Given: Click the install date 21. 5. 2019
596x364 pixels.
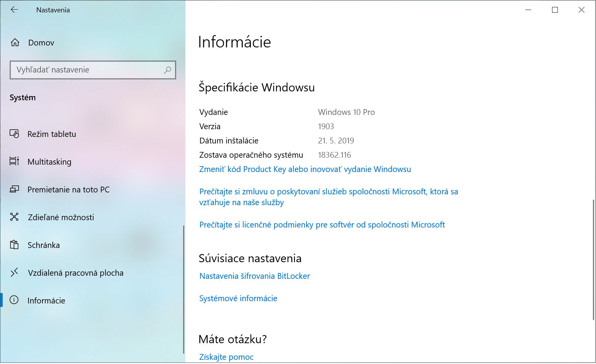Looking at the screenshot, I should pyautogui.click(x=336, y=141).
